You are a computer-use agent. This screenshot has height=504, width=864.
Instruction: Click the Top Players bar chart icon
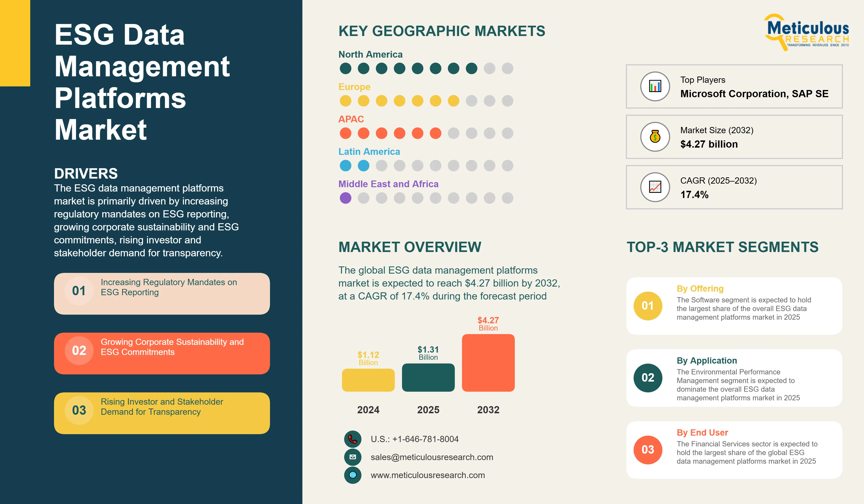point(655,86)
